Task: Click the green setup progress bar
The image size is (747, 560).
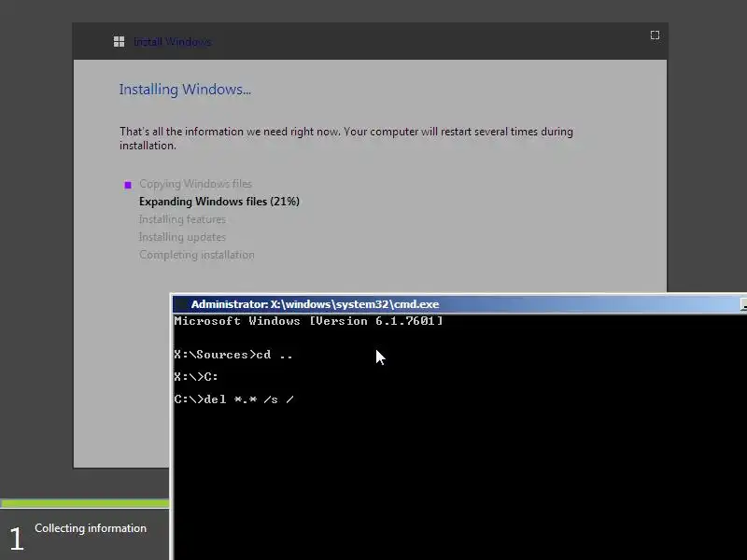Action: pos(85,503)
